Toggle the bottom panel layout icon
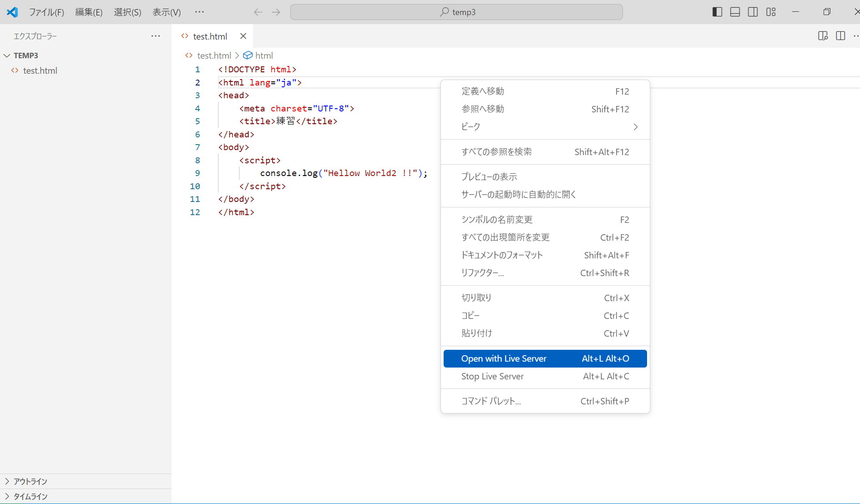The height and width of the screenshot is (504, 860). pyautogui.click(x=735, y=12)
